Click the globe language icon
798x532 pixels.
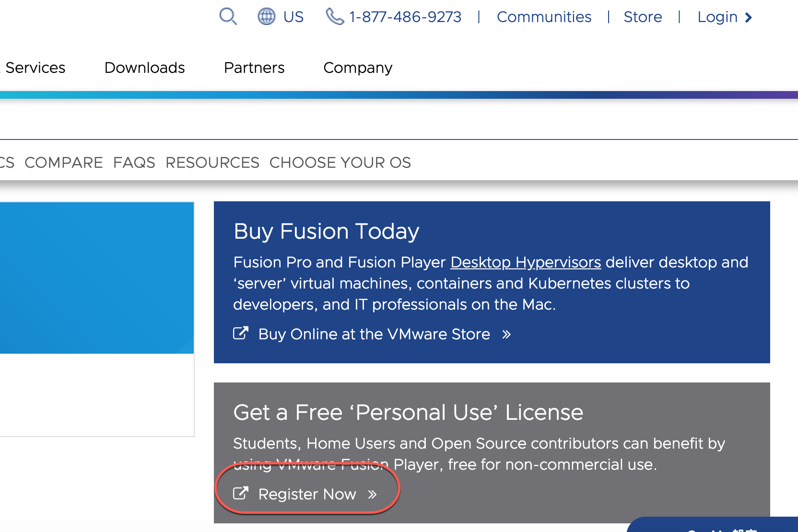tap(267, 16)
